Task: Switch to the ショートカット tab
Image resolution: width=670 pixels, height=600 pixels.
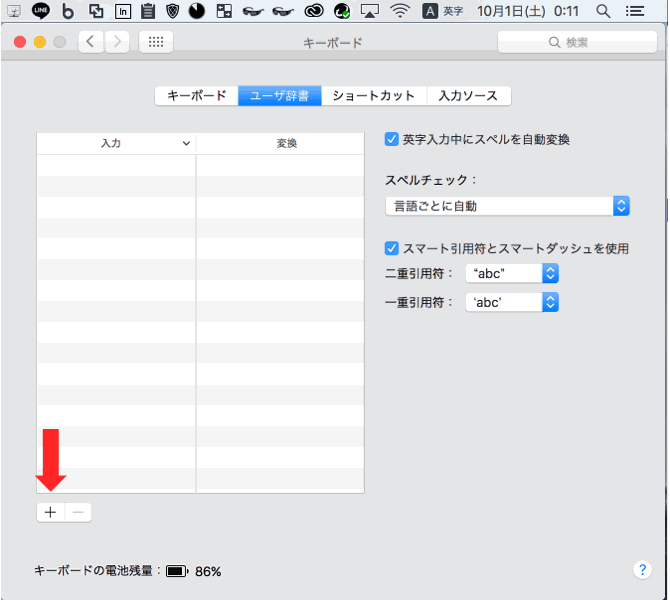Action: pos(374,96)
